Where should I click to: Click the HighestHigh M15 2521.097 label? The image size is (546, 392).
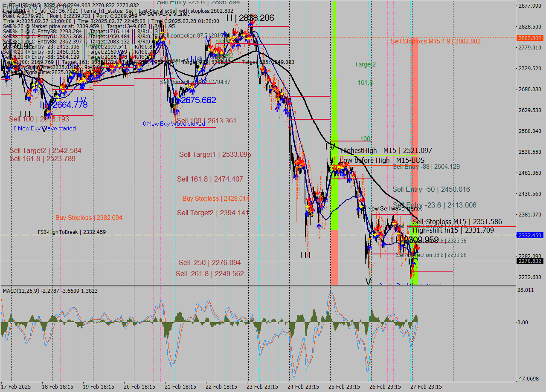pyautogui.click(x=385, y=150)
